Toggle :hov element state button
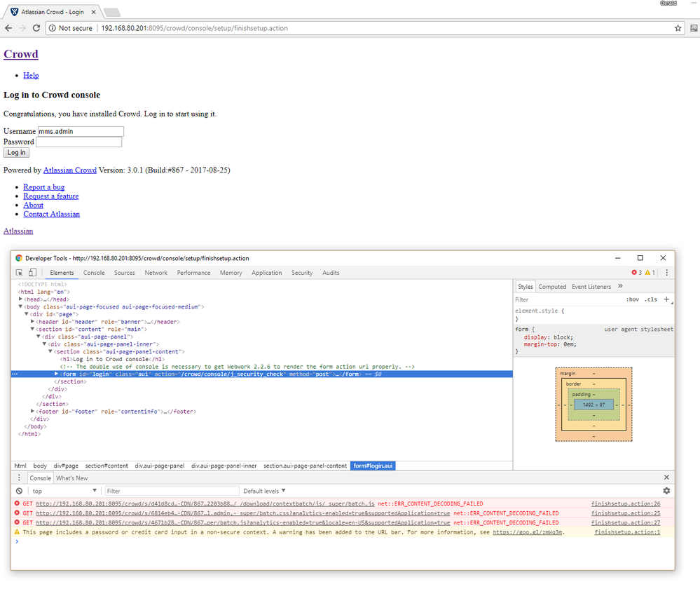 632,299
